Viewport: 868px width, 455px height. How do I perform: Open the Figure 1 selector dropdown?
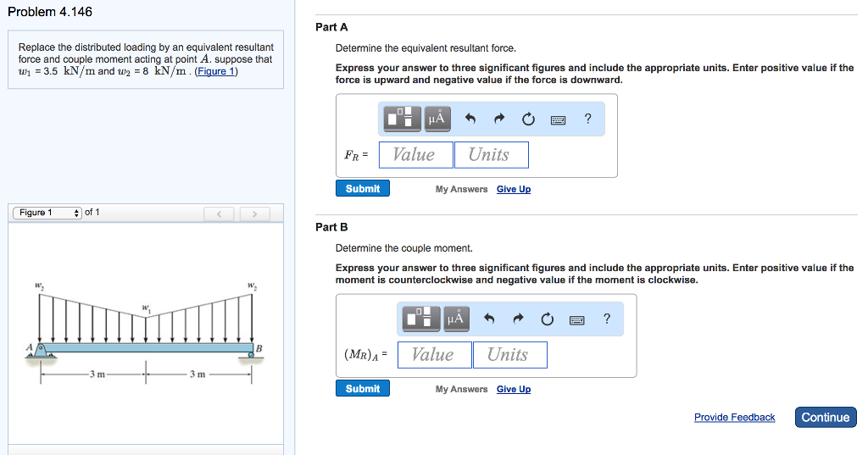pyautogui.click(x=47, y=213)
